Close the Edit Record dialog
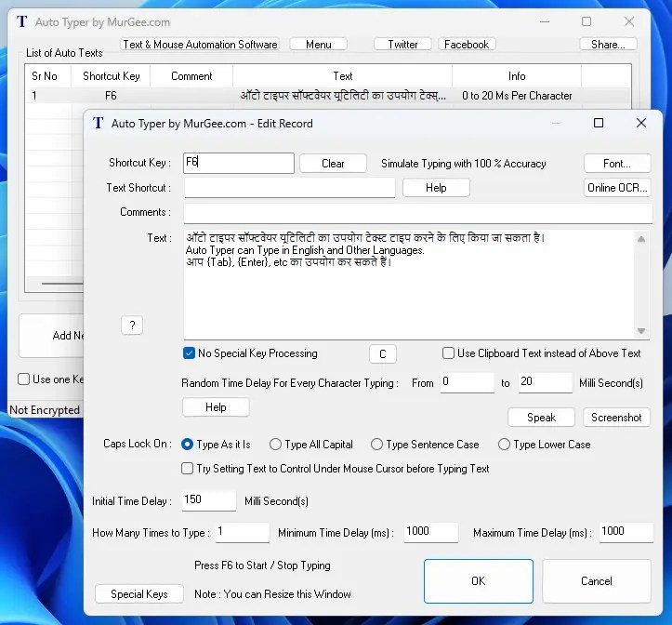This screenshot has width=672, height=625. click(641, 123)
